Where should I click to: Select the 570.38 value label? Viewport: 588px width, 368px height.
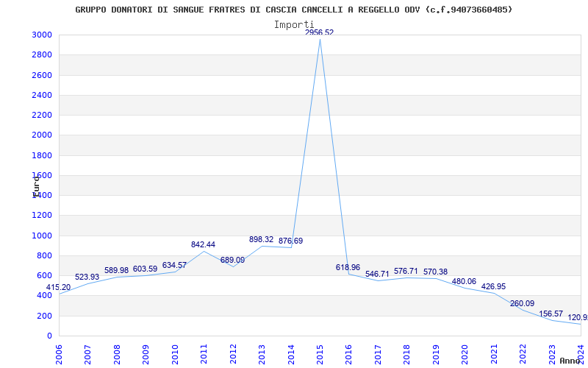[x=435, y=272]
